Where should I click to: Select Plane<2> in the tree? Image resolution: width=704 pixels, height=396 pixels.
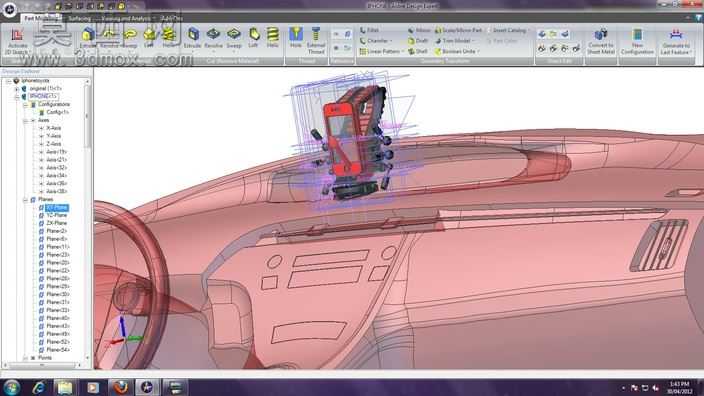[57, 231]
